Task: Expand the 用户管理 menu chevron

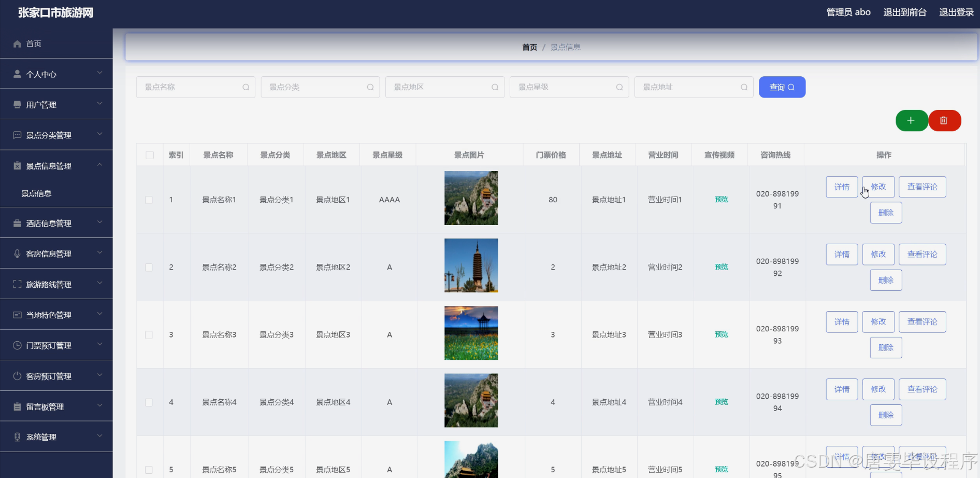Action: click(x=99, y=103)
